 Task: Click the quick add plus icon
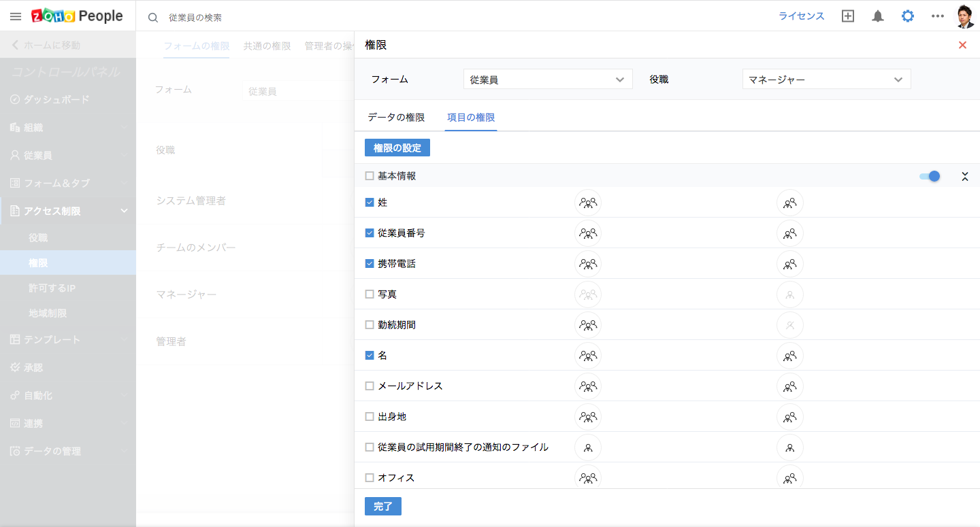tap(848, 16)
